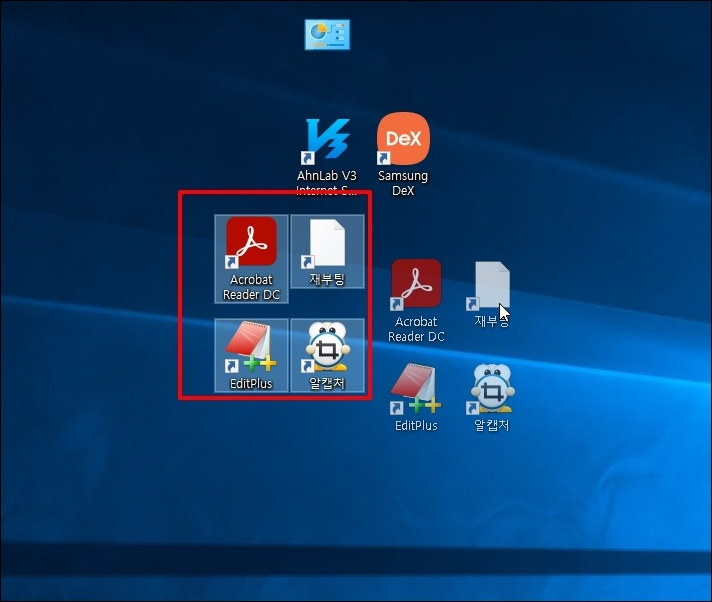Select the Samsung DeX desktop shortcut
This screenshot has width=712, height=602.
tap(403, 154)
